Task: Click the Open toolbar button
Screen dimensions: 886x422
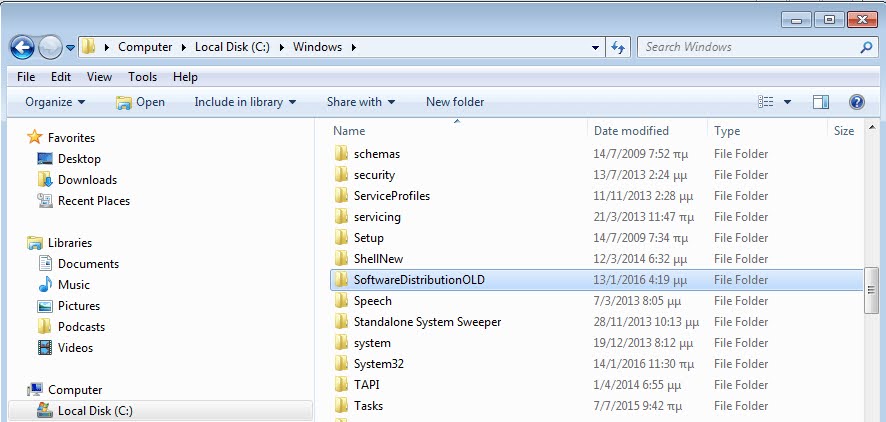Action: point(140,102)
